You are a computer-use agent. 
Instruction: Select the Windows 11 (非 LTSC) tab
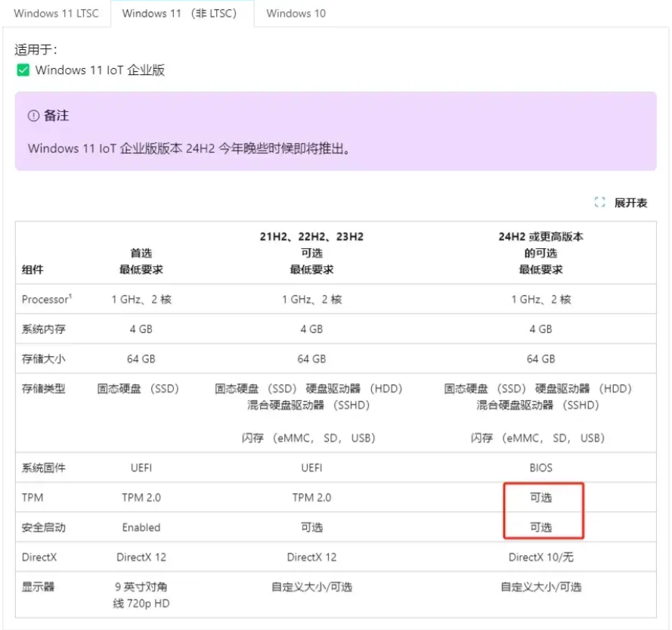178,14
